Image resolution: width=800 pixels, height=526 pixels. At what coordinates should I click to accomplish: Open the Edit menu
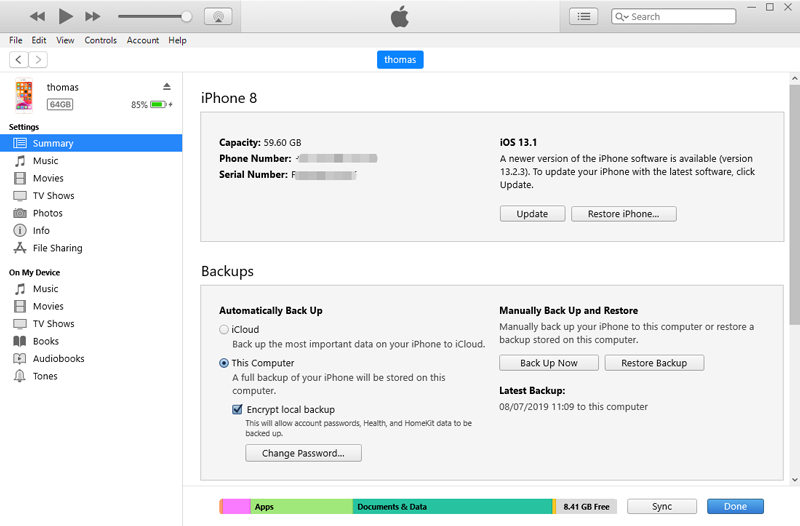39,40
